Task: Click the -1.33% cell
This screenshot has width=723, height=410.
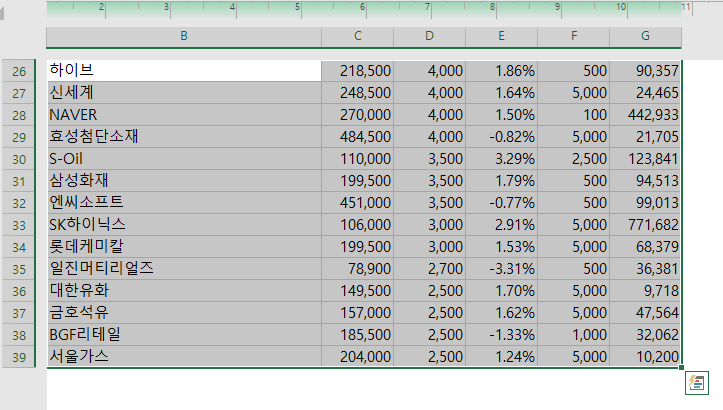Action: 501,334
